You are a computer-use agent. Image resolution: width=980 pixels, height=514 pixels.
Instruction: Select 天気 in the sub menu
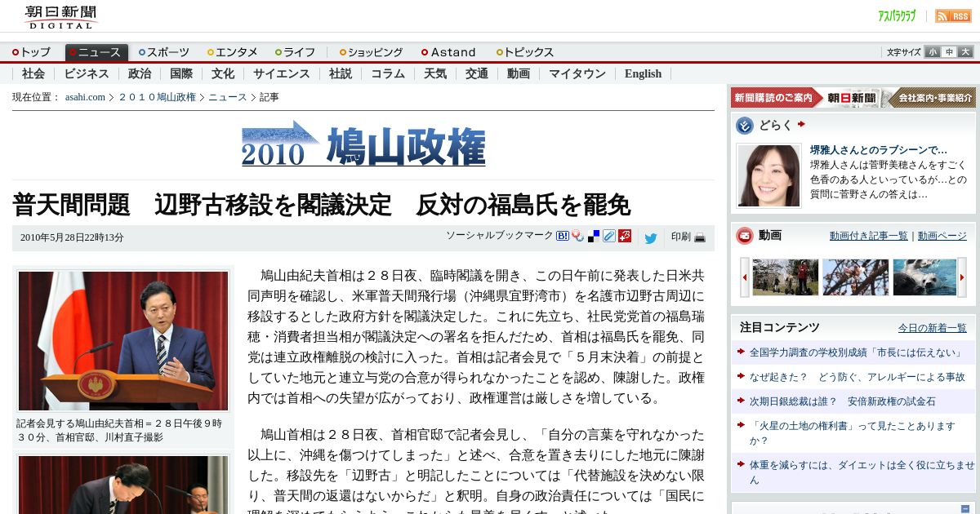click(435, 73)
